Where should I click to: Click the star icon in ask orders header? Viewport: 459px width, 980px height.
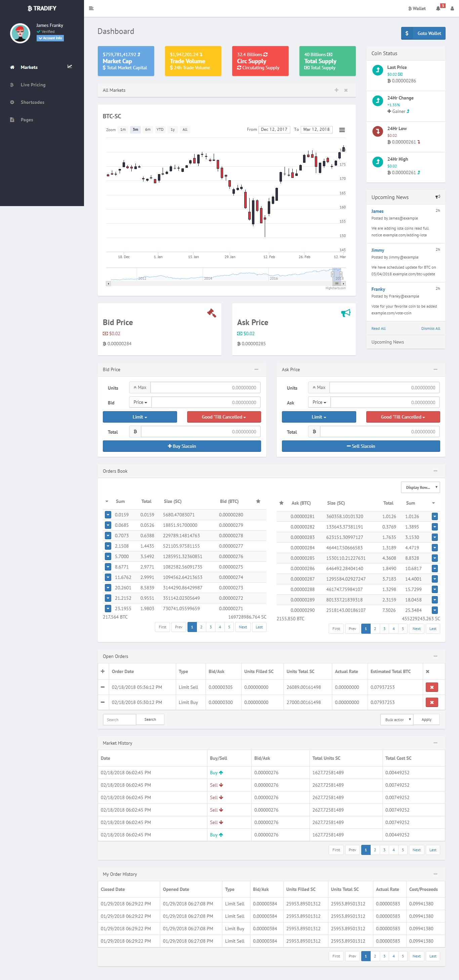281,503
